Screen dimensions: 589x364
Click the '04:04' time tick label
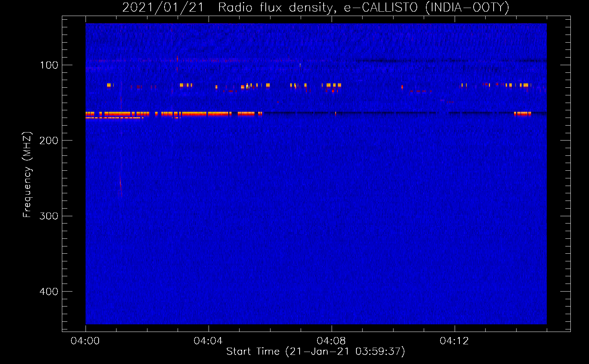pos(208,341)
